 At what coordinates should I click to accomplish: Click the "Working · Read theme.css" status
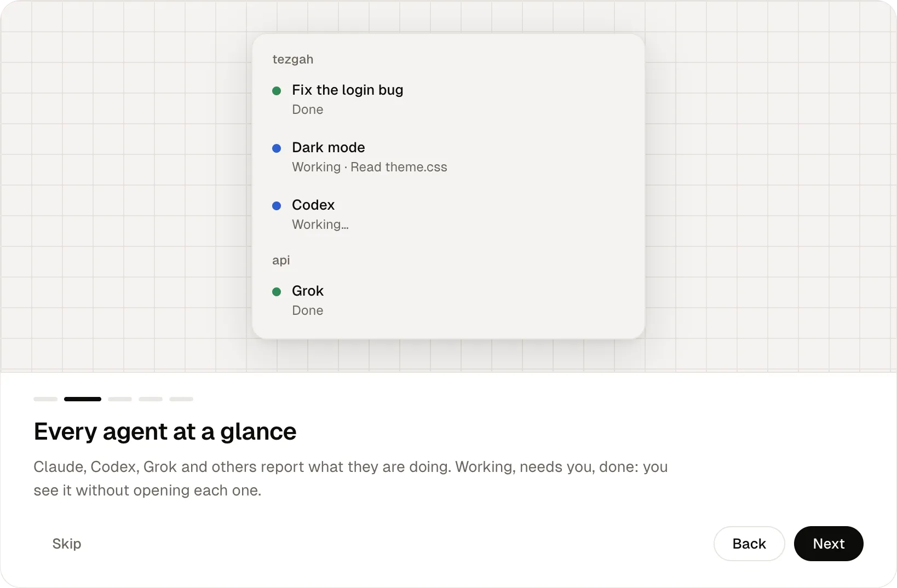tap(370, 167)
